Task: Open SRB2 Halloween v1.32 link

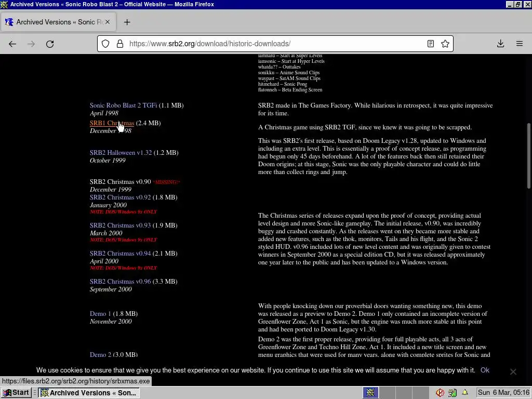Action: click(121, 153)
